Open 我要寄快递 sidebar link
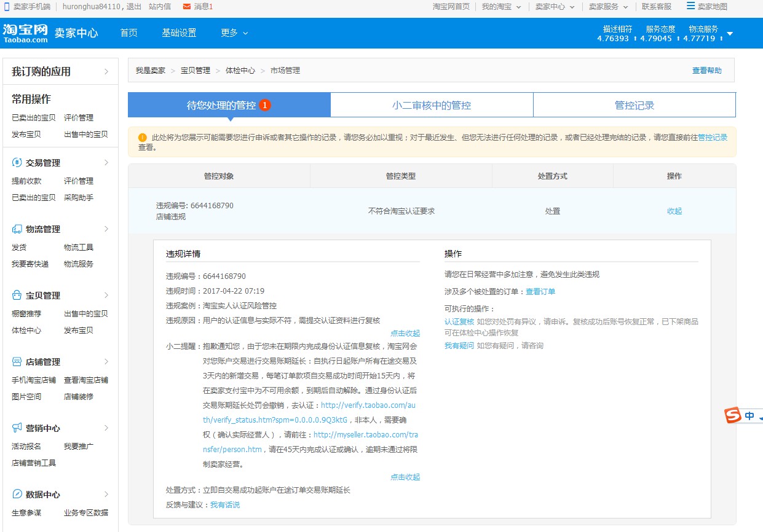The image size is (763, 532). [x=30, y=264]
